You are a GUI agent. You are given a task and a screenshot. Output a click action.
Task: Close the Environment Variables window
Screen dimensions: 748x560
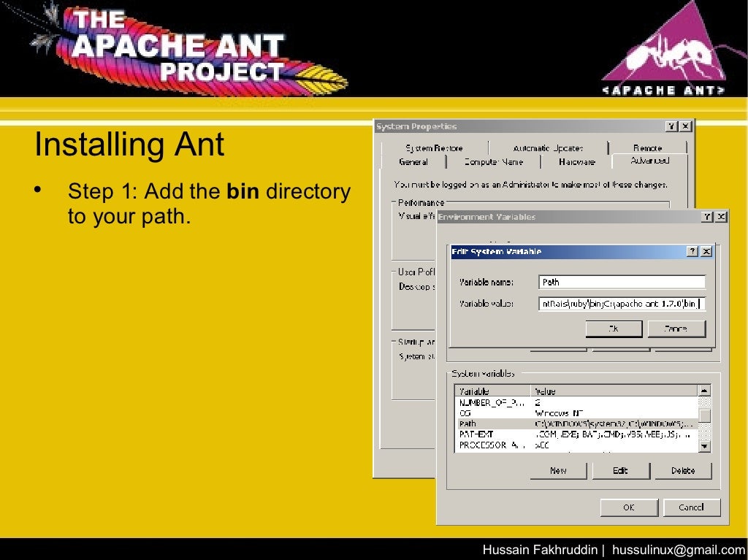(721, 217)
